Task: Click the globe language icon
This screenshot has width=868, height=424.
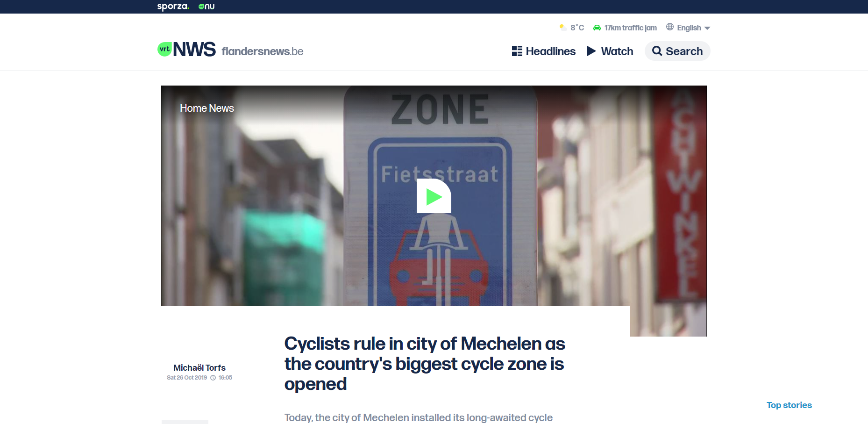Action: (x=670, y=27)
